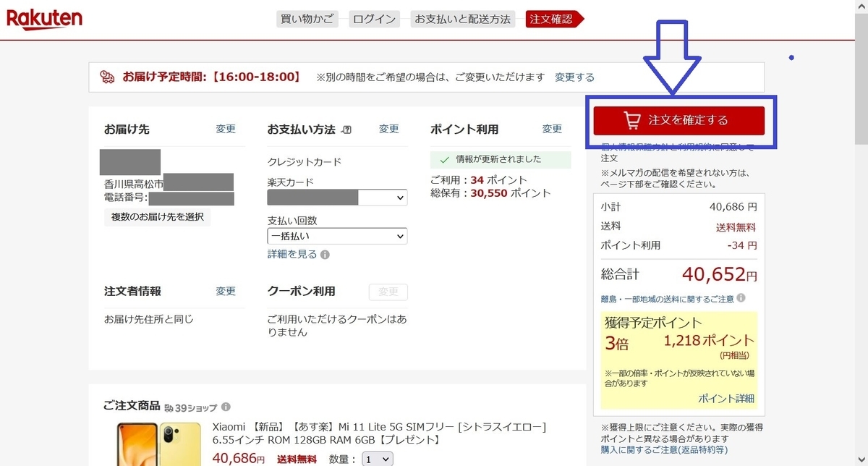
Task: Click 送料無料 value in summary
Action: (x=736, y=226)
